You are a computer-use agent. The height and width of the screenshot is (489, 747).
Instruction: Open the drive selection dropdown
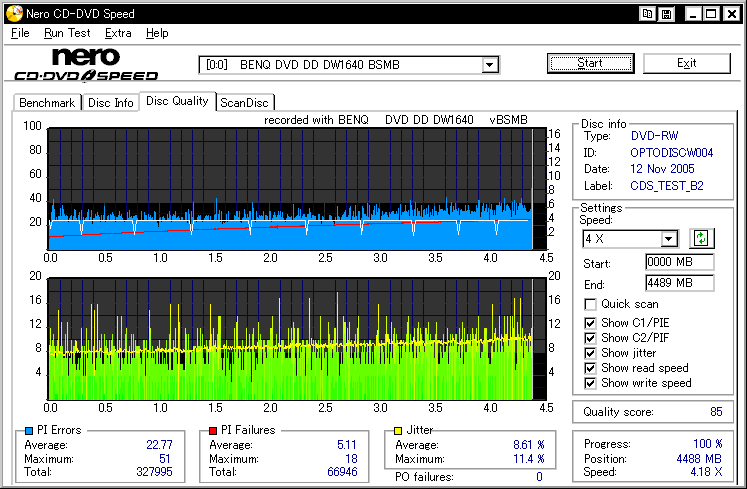point(490,65)
